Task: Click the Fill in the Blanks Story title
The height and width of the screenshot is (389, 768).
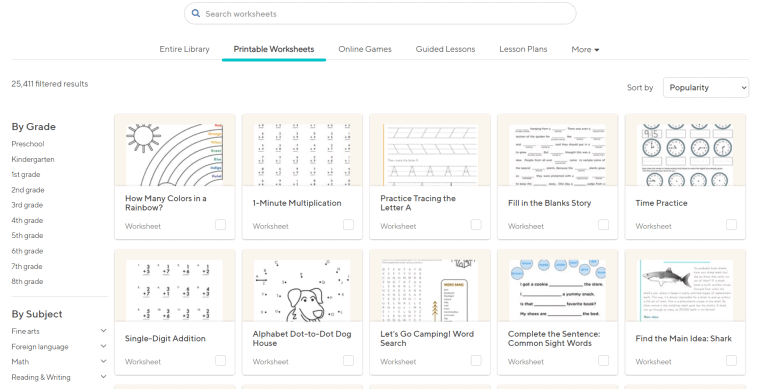Action: coord(550,203)
